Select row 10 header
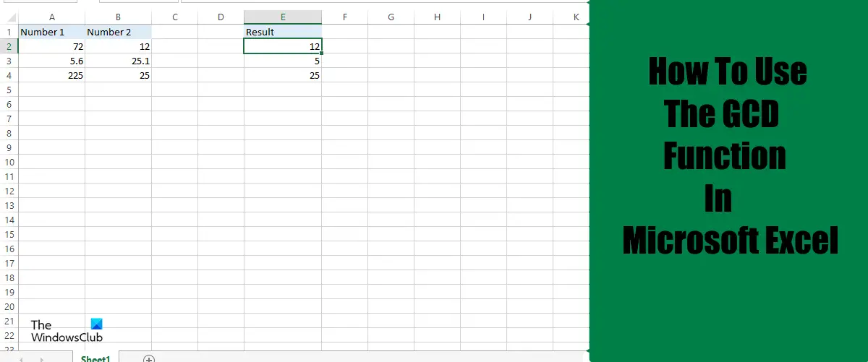868x362 pixels. click(x=9, y=162)
